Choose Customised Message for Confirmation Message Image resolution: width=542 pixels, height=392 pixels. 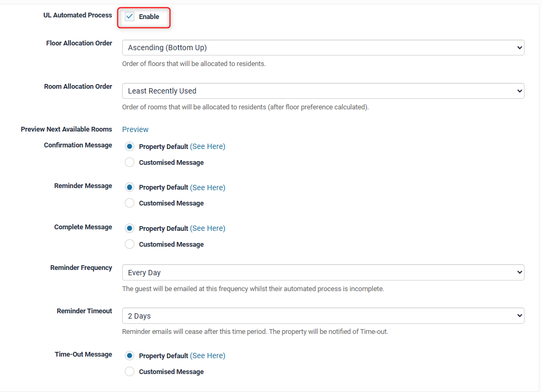(x=130, y=163)
